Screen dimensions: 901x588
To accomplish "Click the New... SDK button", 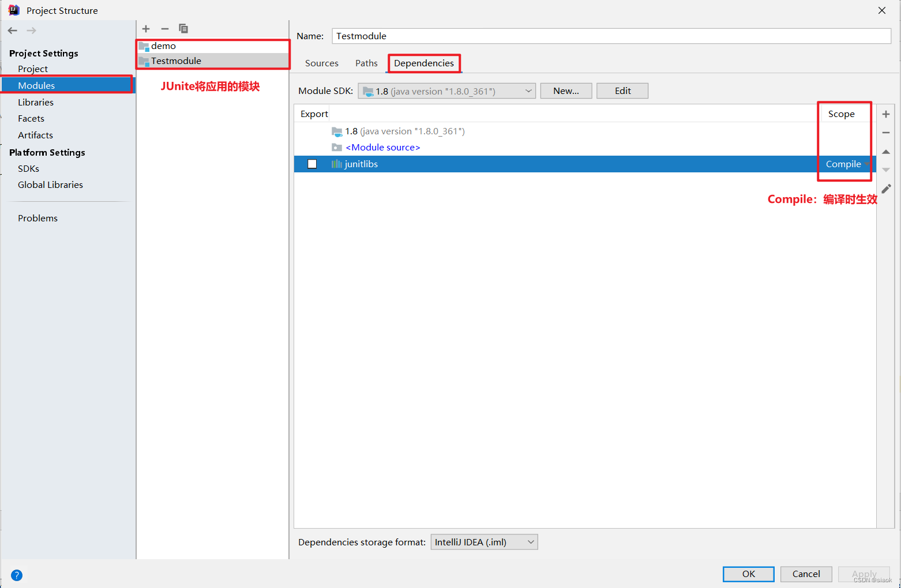I will [566, 91].
